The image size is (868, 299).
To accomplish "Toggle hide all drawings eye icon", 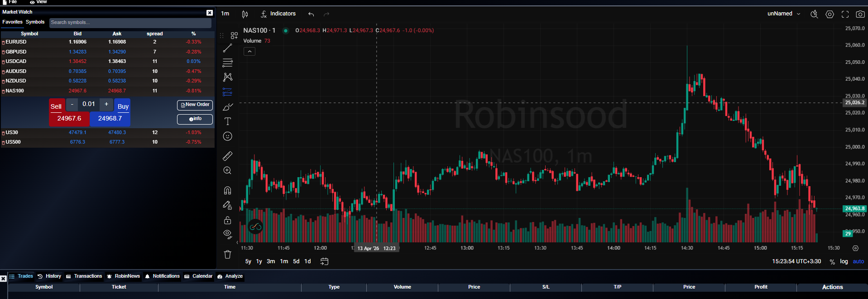I will tap(228, 234).
